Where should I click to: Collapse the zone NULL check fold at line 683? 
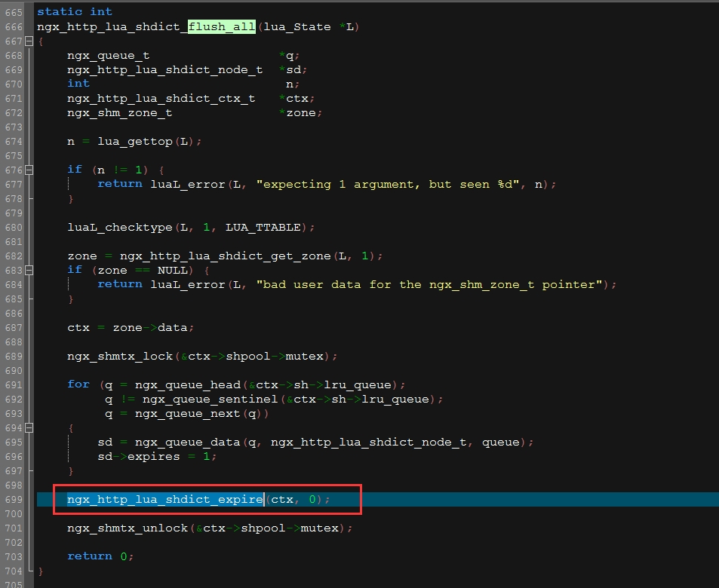[x=29, y=271]
